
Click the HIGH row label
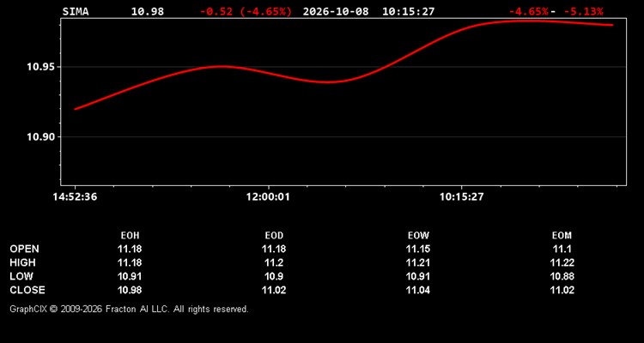[x=22, y=262]
